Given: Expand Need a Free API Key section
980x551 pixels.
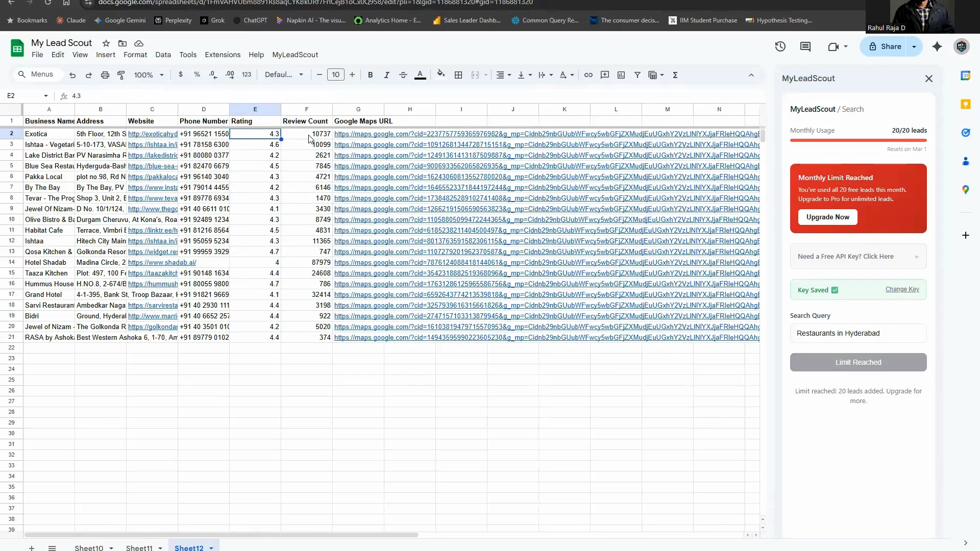Looking at the screenshot, I should [859, 257].
